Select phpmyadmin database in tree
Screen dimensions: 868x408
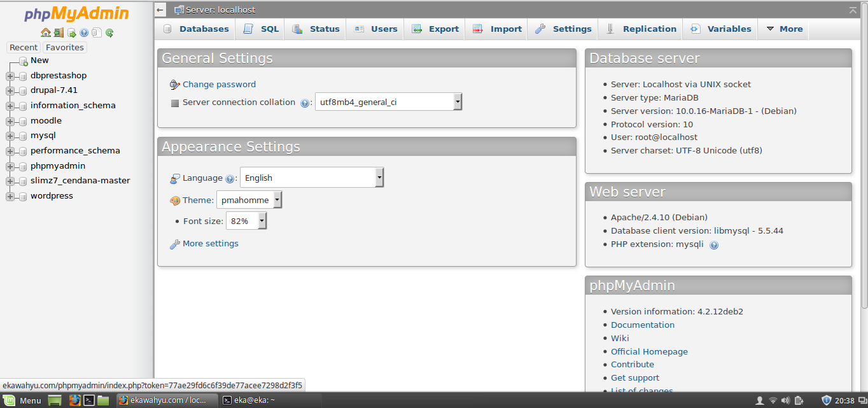(x=58, y=166)
